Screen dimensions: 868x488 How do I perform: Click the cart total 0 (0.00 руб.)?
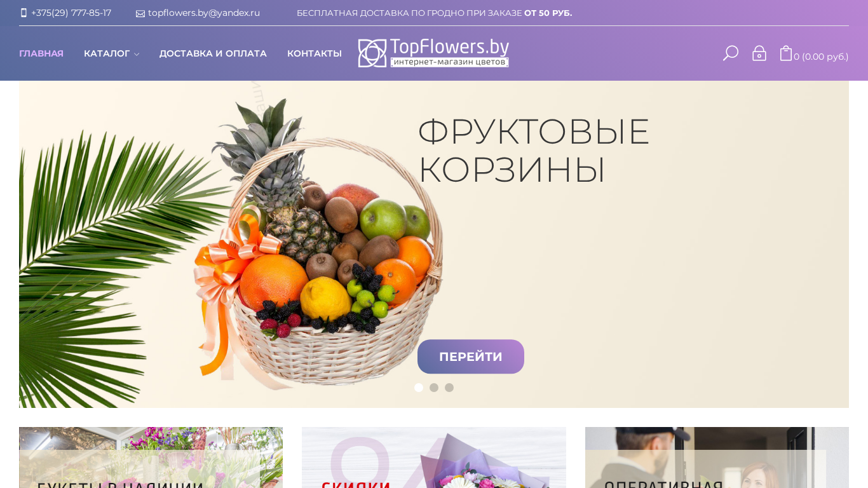(x=821, y=57)
